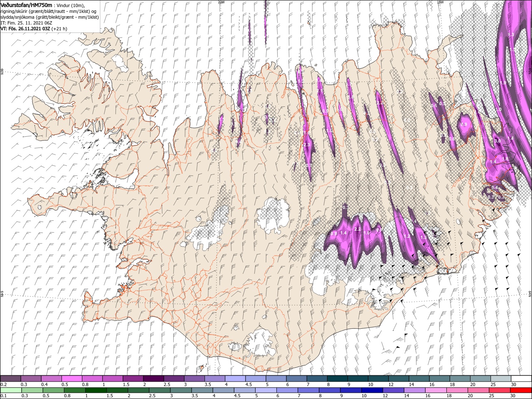The height and width of the screenshot is (399, 532).
Task: Click the bright red swatch ending the bottom scale
Action: pos(521,390)
